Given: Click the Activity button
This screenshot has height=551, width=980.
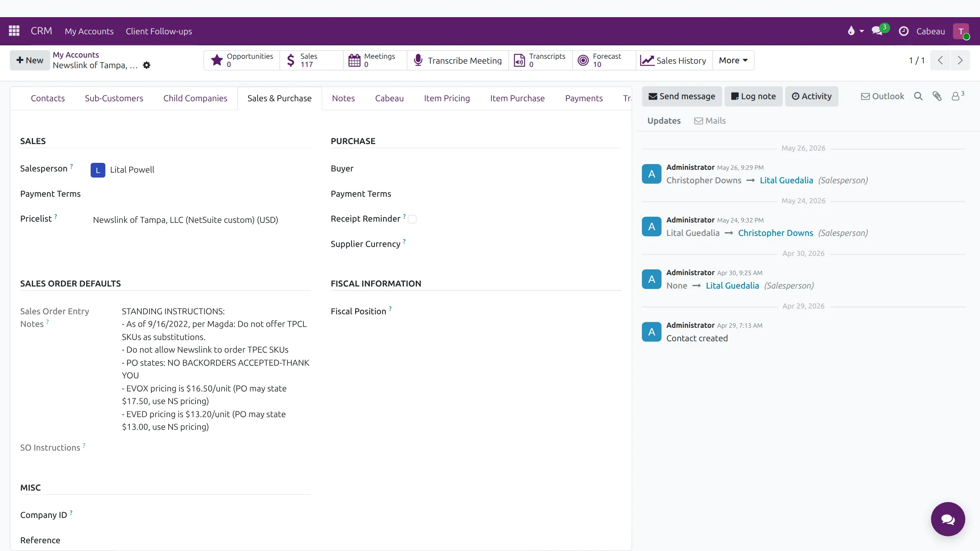Looking at the screenshot, I should [x=812, y=96].
